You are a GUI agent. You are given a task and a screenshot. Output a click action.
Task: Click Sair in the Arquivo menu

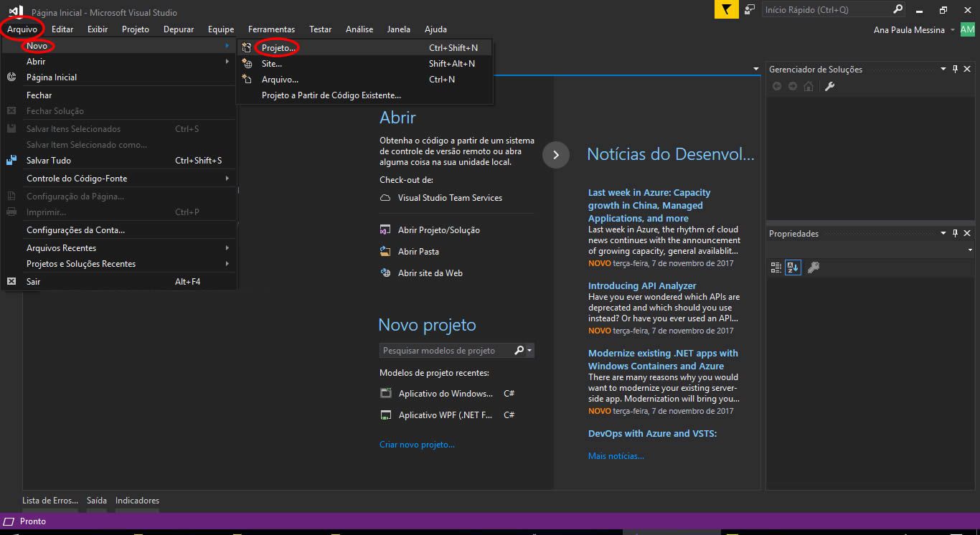(x=119, y=282)
